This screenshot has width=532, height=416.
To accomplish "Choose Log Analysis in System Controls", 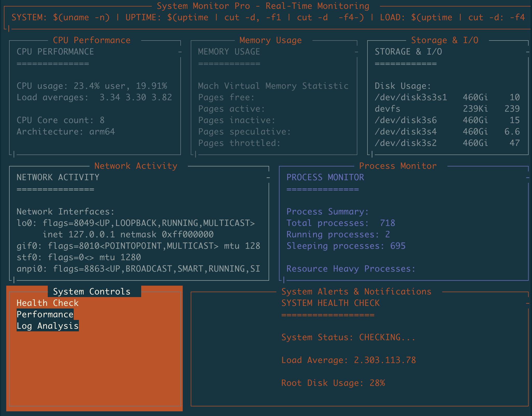I will pyautogui.click(x=47, y=326).
